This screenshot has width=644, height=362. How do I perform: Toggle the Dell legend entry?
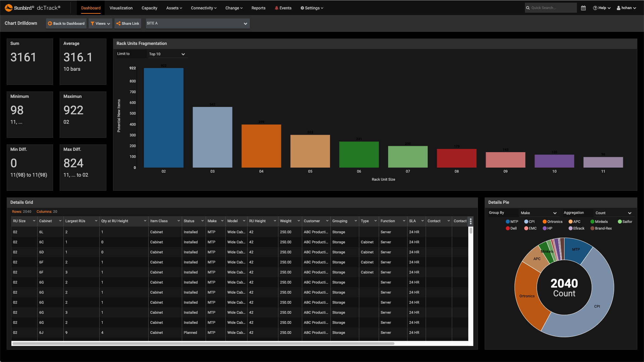click(511, 228)
